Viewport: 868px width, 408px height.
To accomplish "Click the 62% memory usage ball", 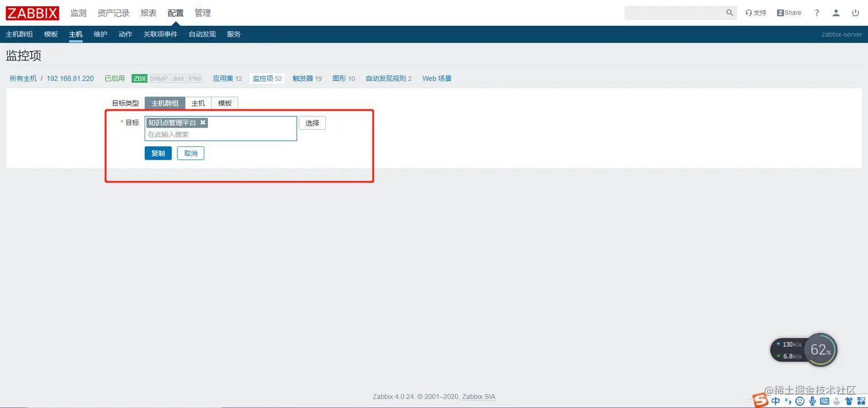I will pos(820,350).
